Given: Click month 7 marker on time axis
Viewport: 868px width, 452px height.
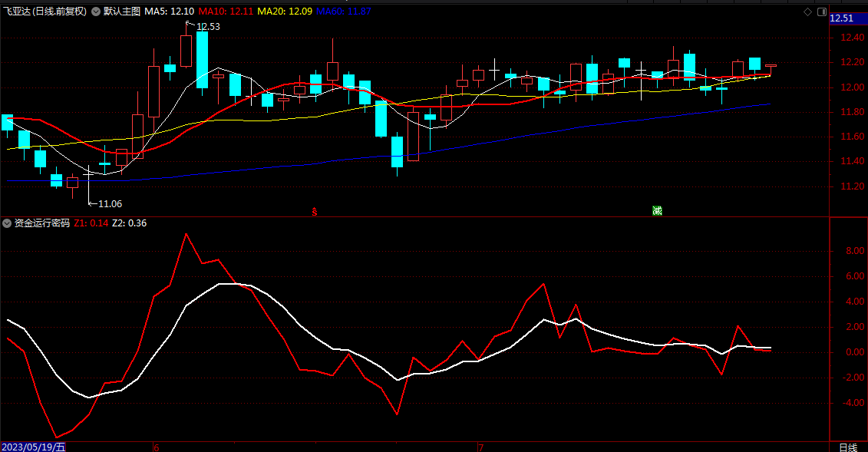Looking at the screenshot, I should (480, 447).
